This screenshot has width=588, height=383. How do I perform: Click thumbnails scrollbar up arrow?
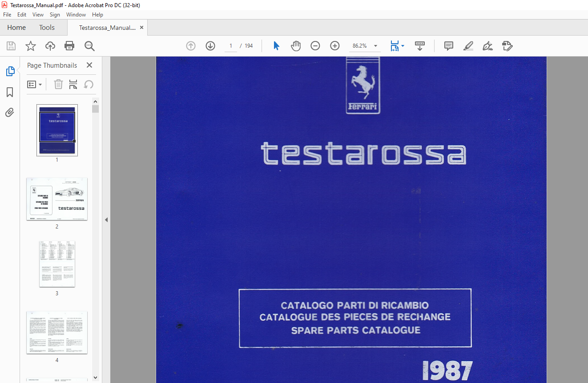(x=95, y=101)
